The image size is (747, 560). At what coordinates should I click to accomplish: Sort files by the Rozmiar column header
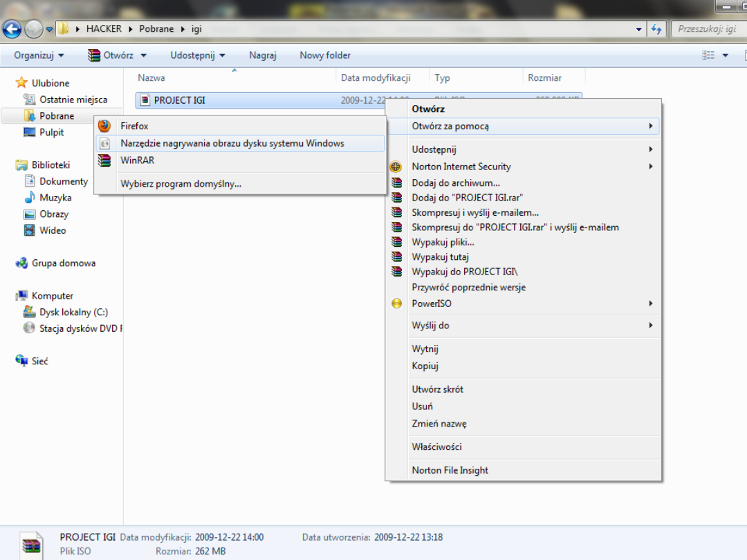(x=544, y=78)
